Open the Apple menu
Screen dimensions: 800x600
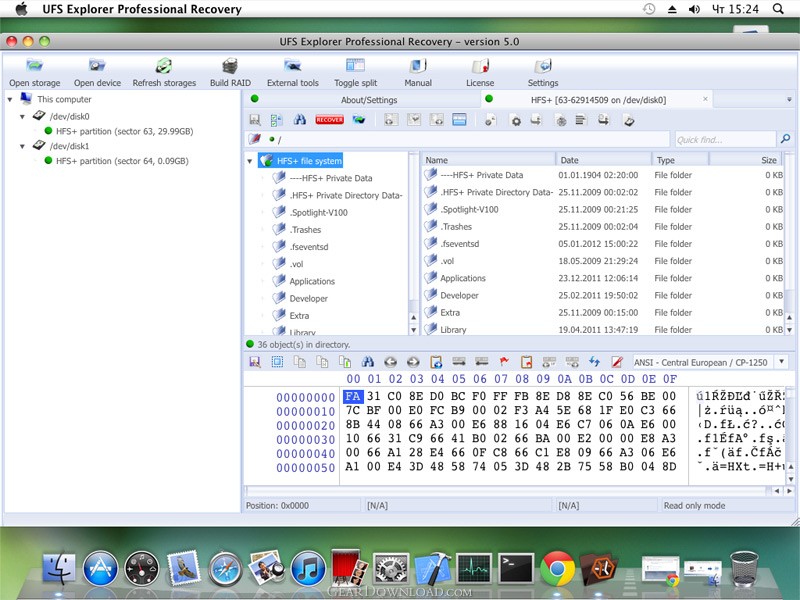click(x=21, y=9)
